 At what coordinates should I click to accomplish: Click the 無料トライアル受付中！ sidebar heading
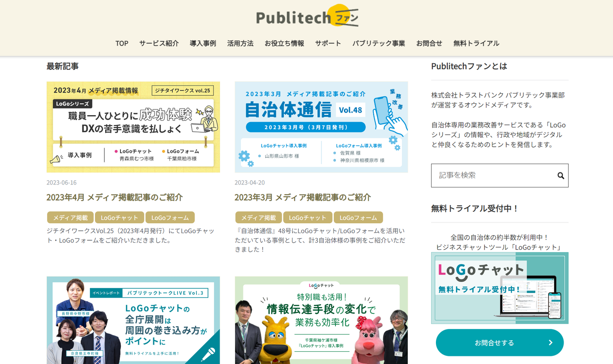pyautogui.click(x=475, y=208)
